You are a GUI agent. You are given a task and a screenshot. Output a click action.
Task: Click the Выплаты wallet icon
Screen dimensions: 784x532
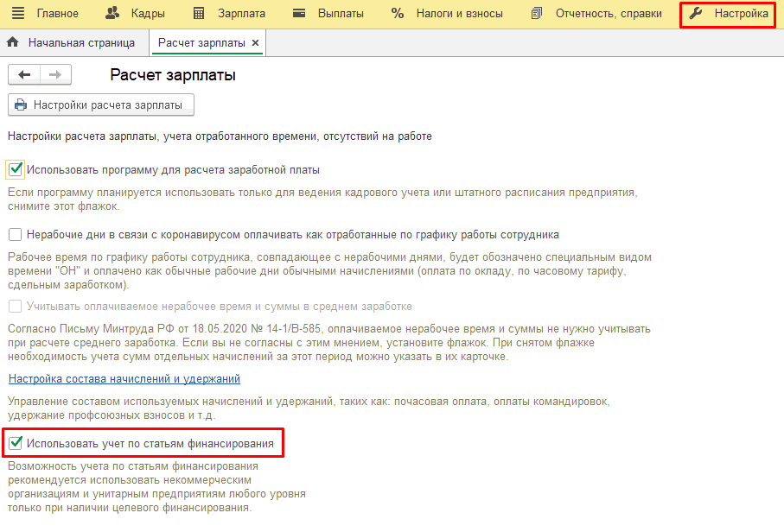(x=299, y=14)
